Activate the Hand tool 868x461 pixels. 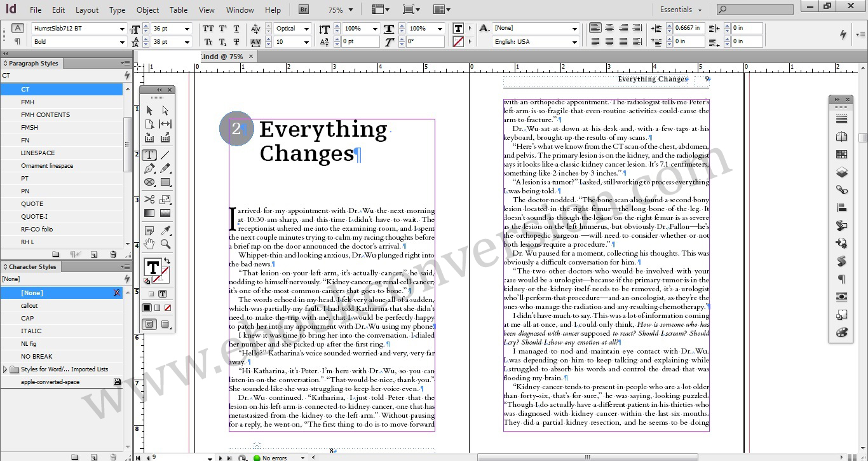click(149, 244)
